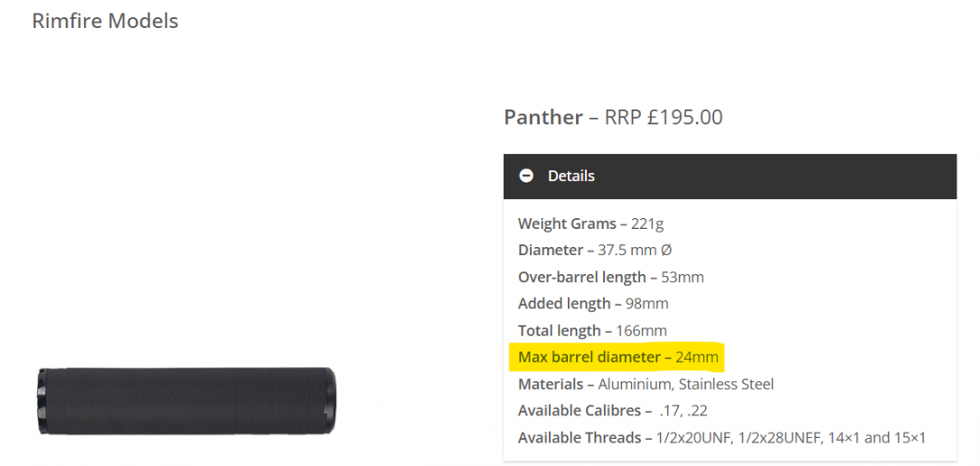Click the right end cap of the moderator

click(x=331, y=402)
